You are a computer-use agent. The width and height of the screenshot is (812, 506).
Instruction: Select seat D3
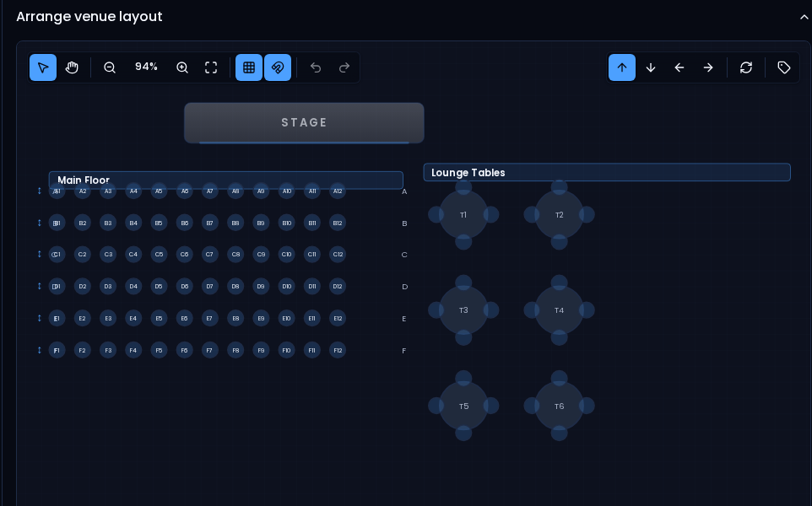[108, 286]
